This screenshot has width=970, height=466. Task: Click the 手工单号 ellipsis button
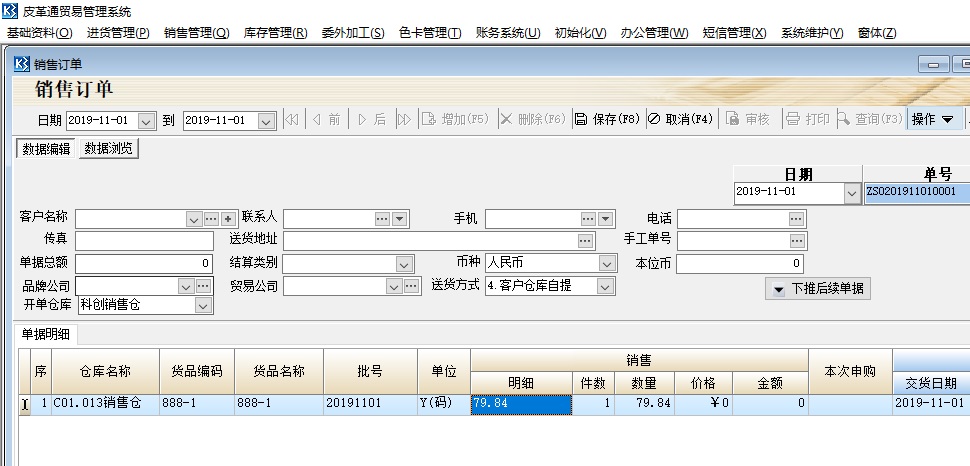click(797, 241)
